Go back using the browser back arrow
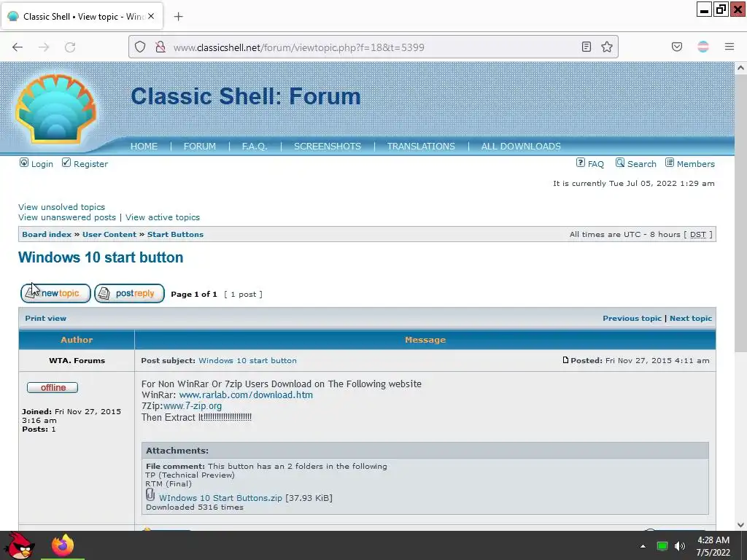The height and width of the screenshot is (560, 747). (x=18, y=47)
